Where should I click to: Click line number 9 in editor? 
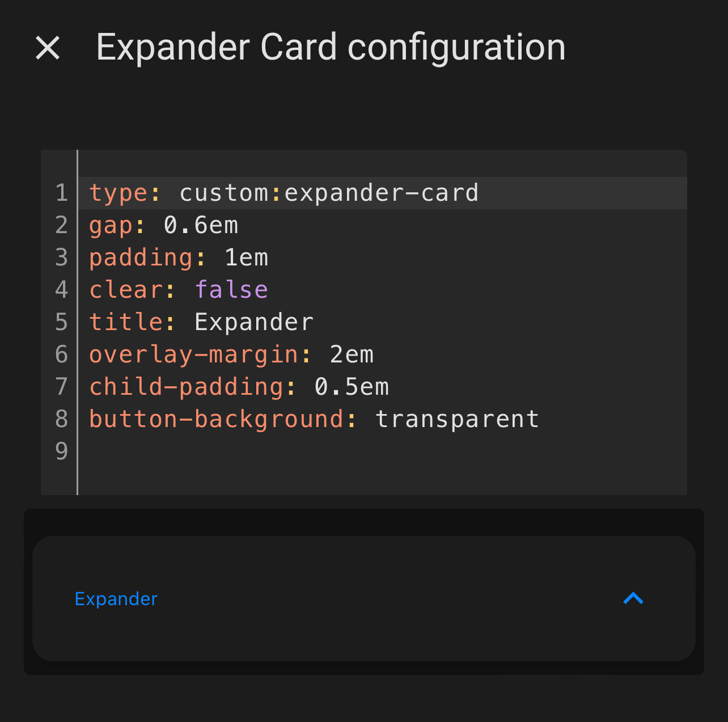[x=60, y=450]
